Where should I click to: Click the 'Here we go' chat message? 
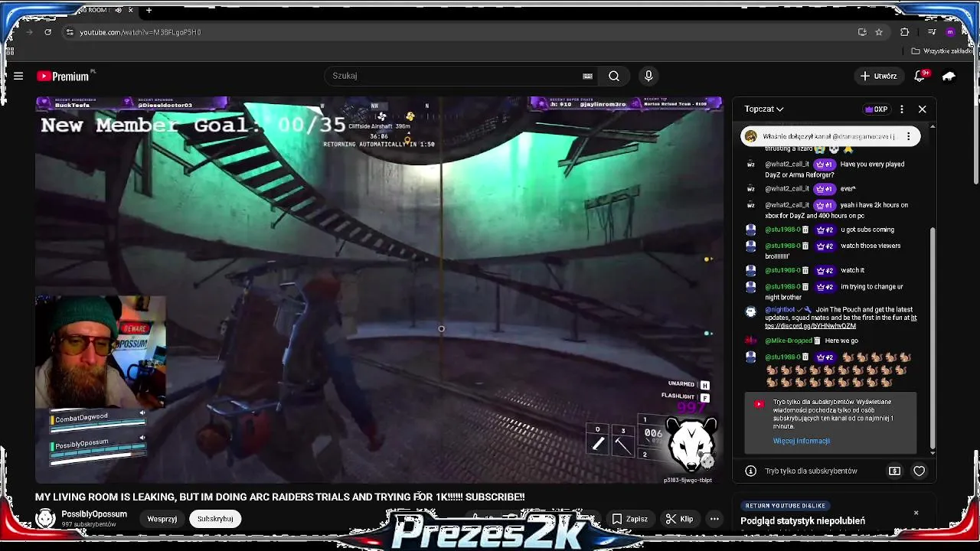click(841, 341)
